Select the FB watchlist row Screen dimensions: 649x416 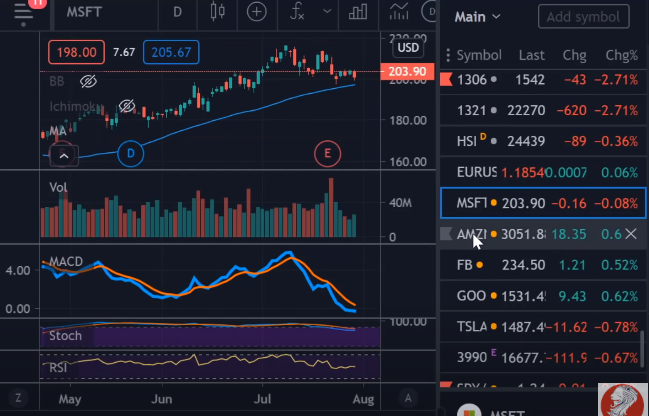(x=543, y=265)
